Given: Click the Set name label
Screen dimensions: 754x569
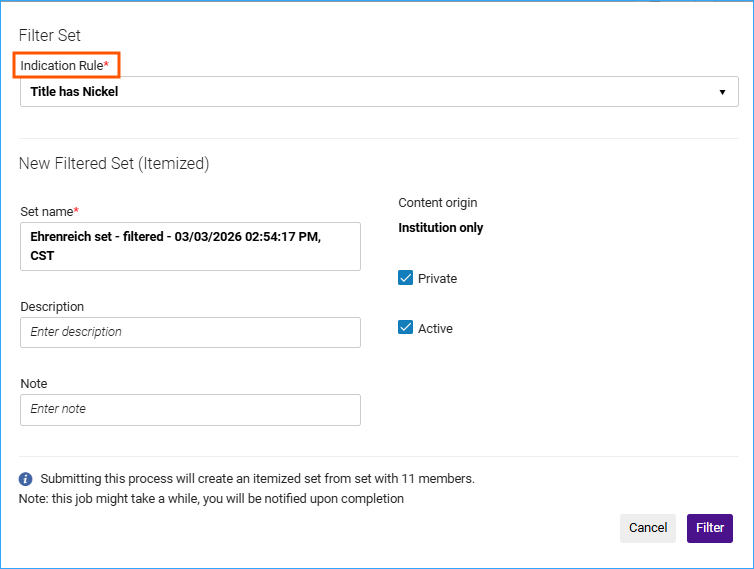Looking at the screenshot, I should pos(50,212).
